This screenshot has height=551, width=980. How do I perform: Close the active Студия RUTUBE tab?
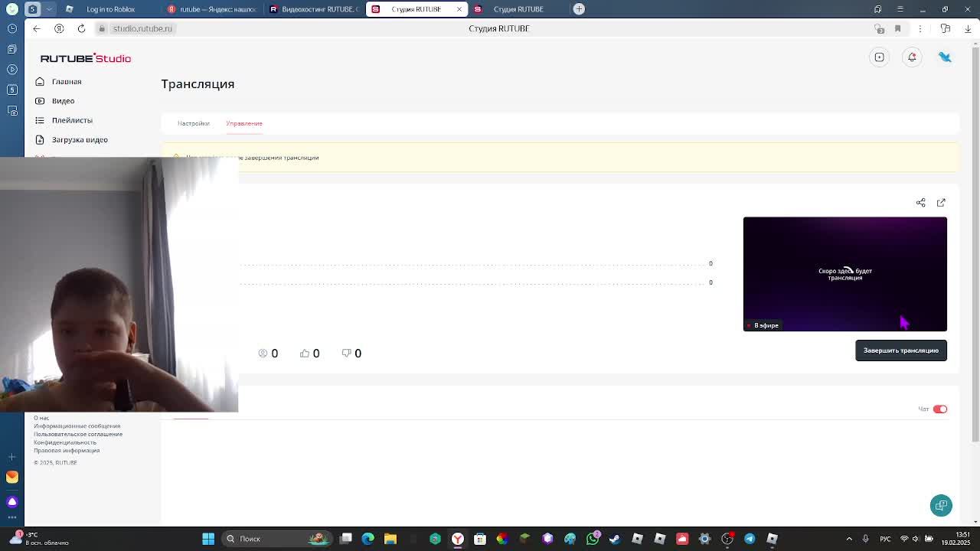(459, 9)
